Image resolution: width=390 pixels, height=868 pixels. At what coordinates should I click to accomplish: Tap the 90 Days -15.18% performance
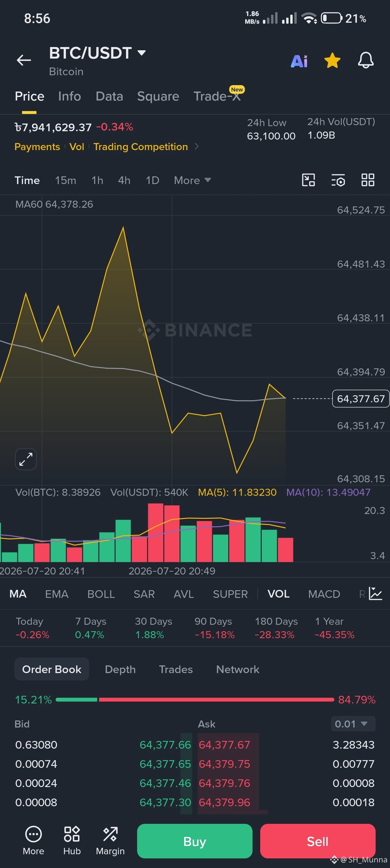(x=215, y=628)
